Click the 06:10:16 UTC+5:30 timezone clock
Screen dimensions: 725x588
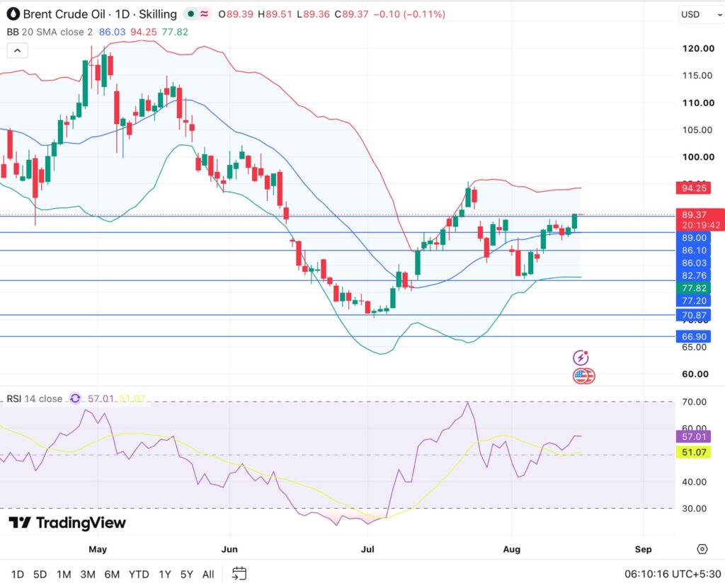point(673,574)
